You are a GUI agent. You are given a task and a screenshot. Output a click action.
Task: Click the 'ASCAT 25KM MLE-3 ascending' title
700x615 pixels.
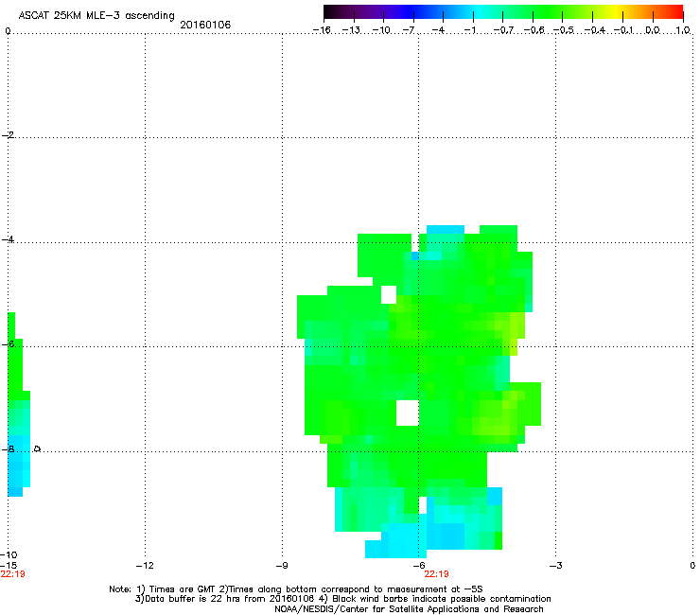click(96, 16)
